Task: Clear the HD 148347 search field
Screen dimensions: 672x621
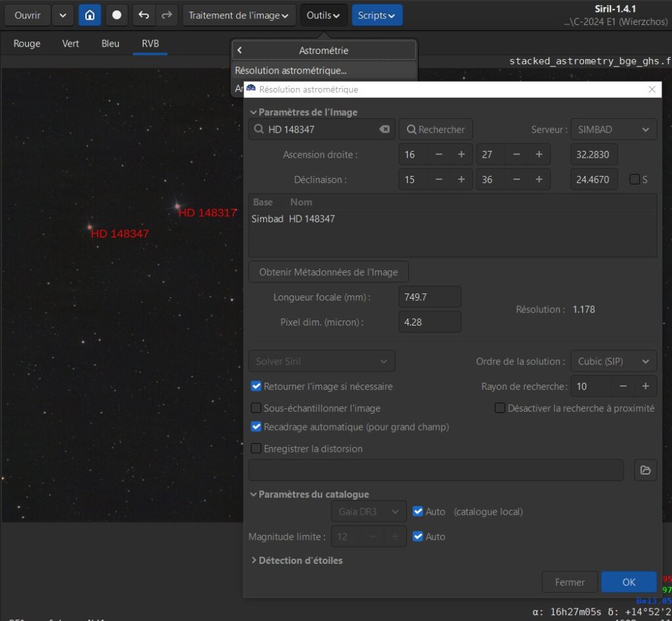Action: [x=385, y=129]
